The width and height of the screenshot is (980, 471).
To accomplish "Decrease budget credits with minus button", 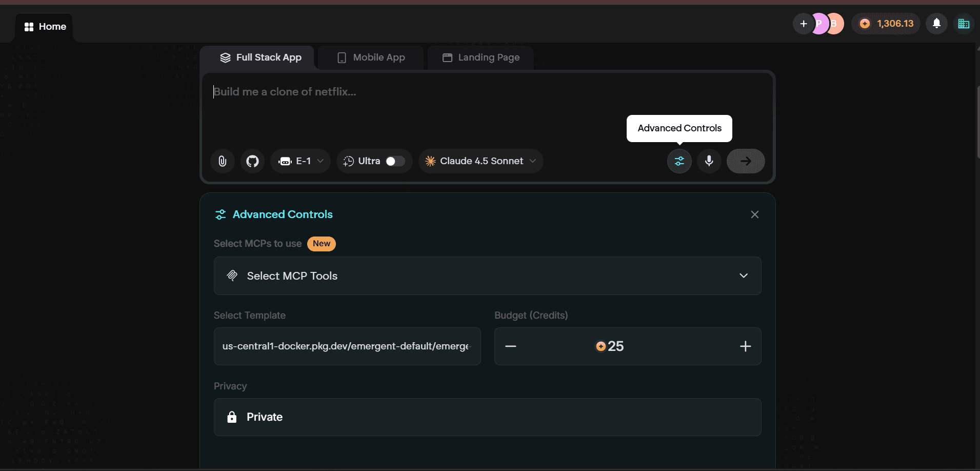I will 511,346.
